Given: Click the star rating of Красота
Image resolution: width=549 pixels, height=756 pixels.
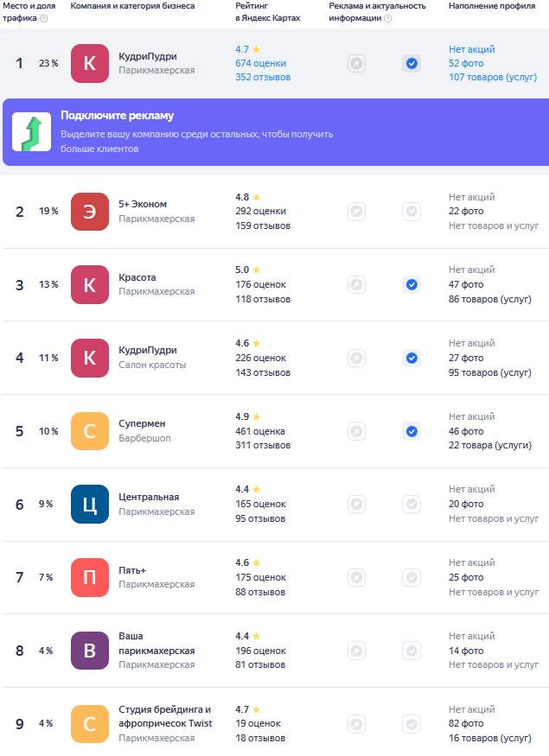Looking at the screenshot, I should (x=247, y=270).
